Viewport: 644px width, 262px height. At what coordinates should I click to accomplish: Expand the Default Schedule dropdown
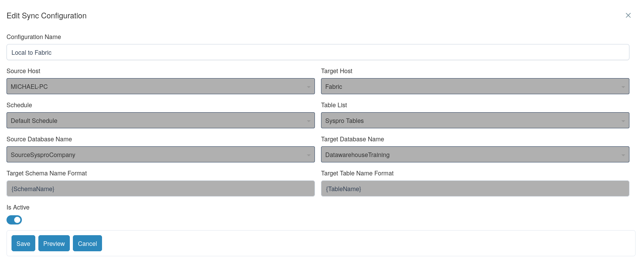tap(160, 120)
